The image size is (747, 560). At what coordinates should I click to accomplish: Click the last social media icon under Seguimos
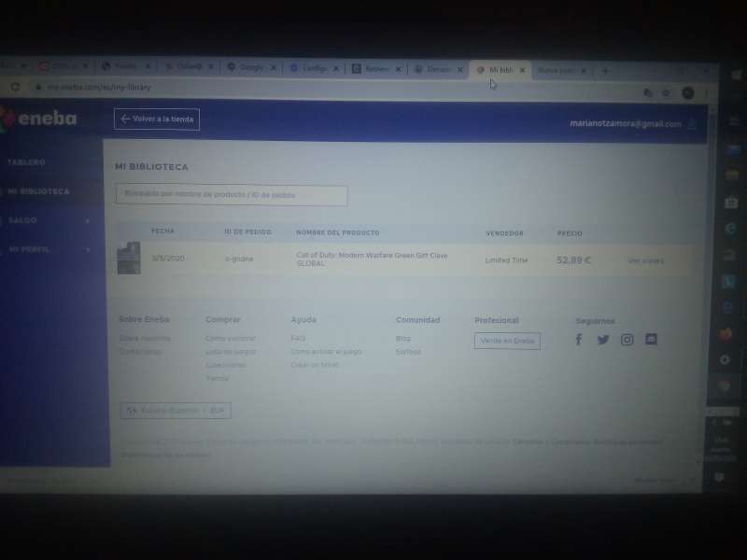pyautogui.click(x=651, y=339)
